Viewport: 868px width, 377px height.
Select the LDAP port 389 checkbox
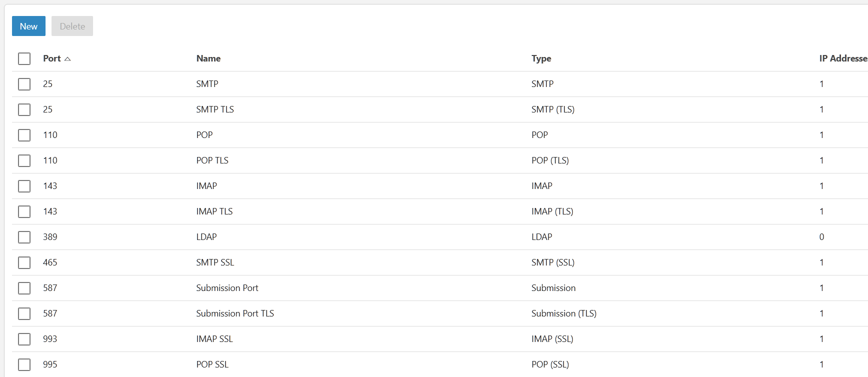click(24, 237)
